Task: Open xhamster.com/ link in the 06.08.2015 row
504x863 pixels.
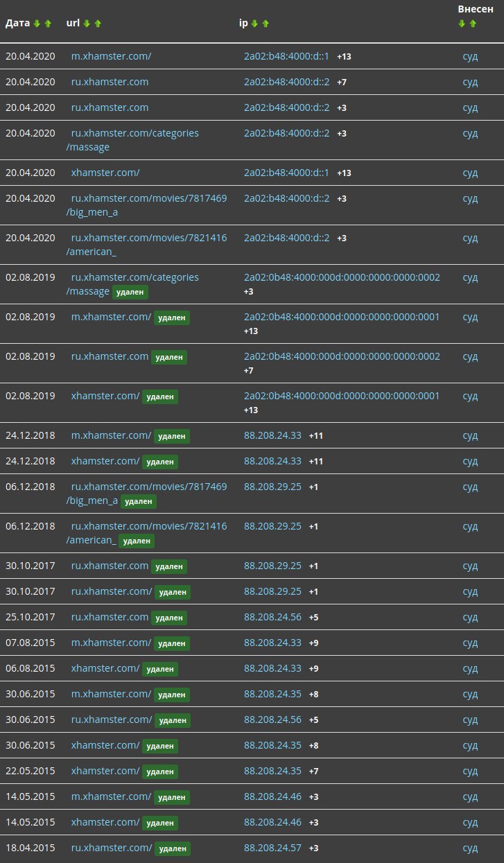Action: (x=105, y=669)
